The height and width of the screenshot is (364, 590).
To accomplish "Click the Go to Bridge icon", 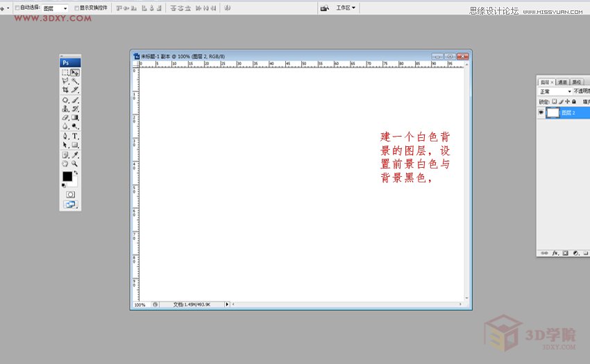I will coord(325,8).
